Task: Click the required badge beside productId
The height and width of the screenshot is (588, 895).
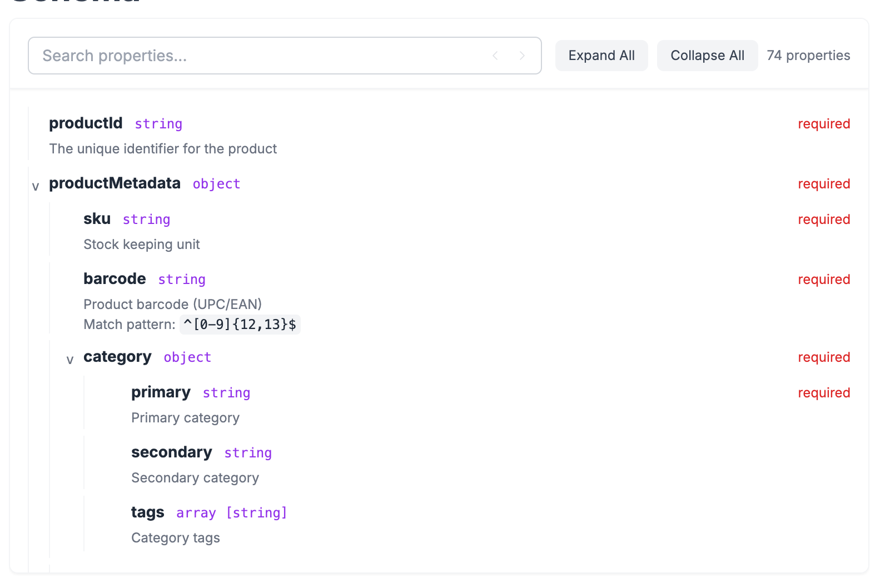Action: pos(824,124)
